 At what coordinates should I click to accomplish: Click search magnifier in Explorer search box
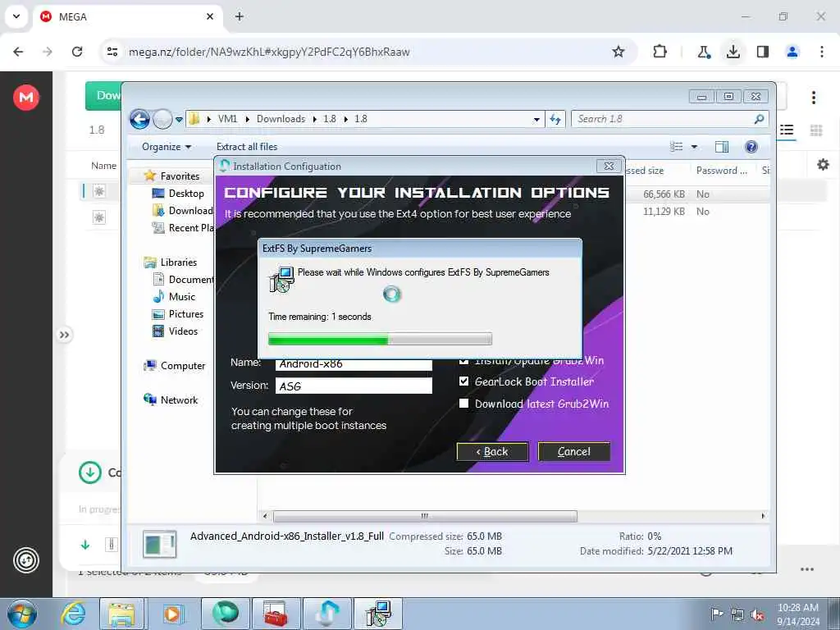tap(759, 119)
